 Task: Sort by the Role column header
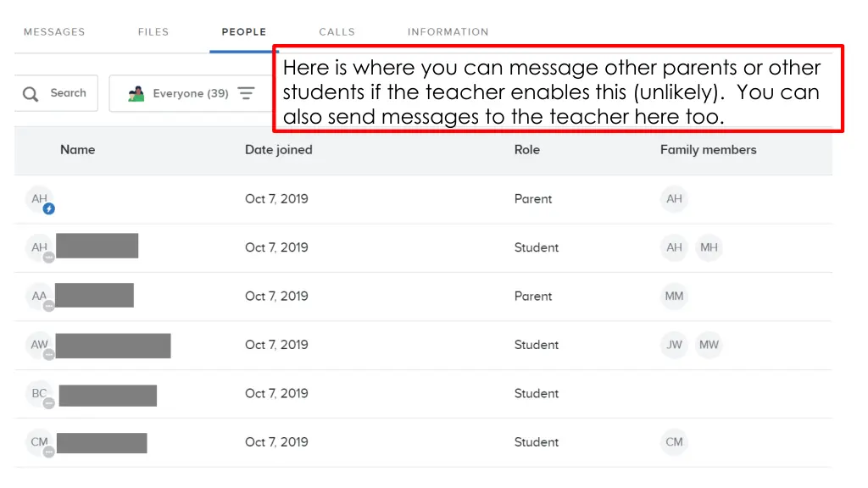click(527, 150)
